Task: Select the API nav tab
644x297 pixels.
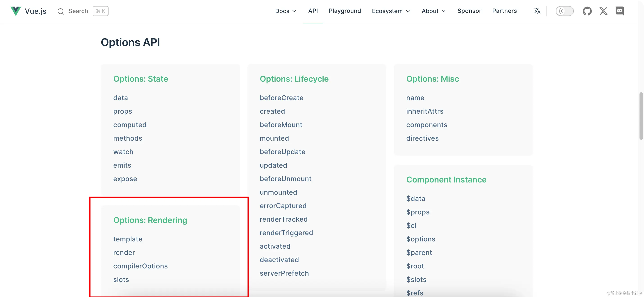Action: [x=313, y=11]
